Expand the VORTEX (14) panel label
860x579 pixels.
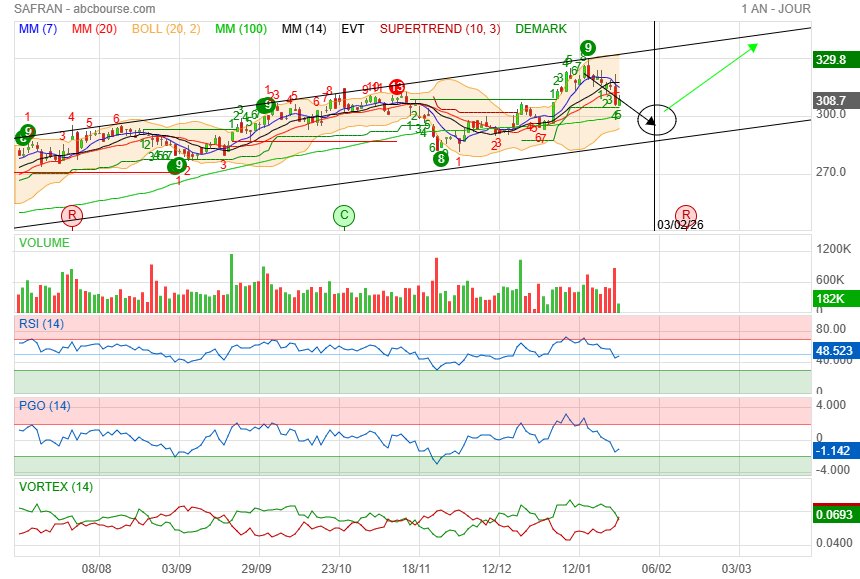(56, 487)
